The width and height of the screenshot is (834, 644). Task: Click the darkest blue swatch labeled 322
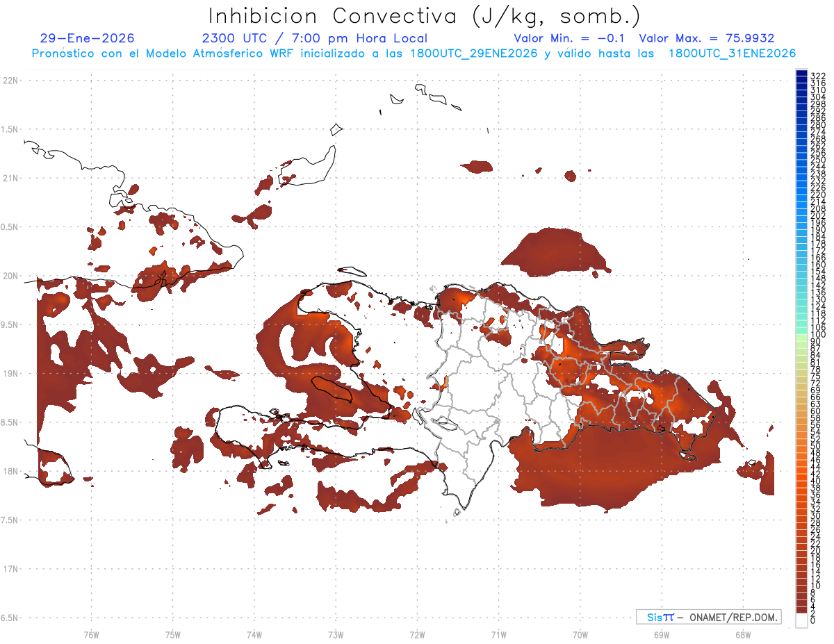click(801, 73)
